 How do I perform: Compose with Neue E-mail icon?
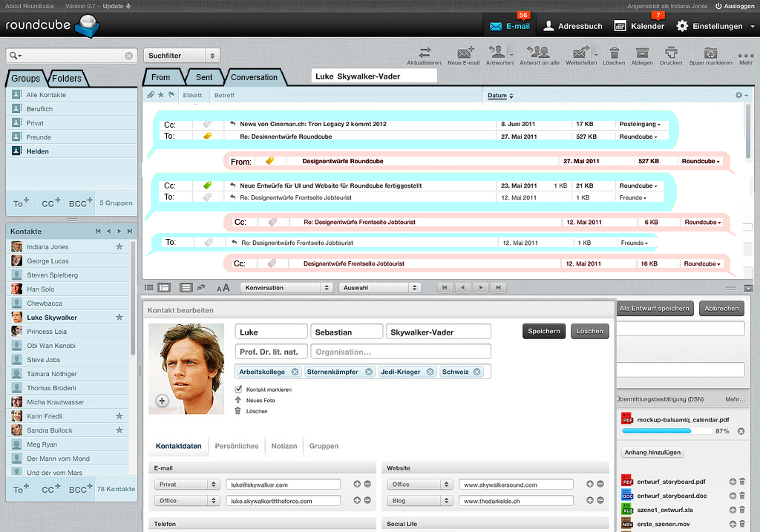coord(465,52)
